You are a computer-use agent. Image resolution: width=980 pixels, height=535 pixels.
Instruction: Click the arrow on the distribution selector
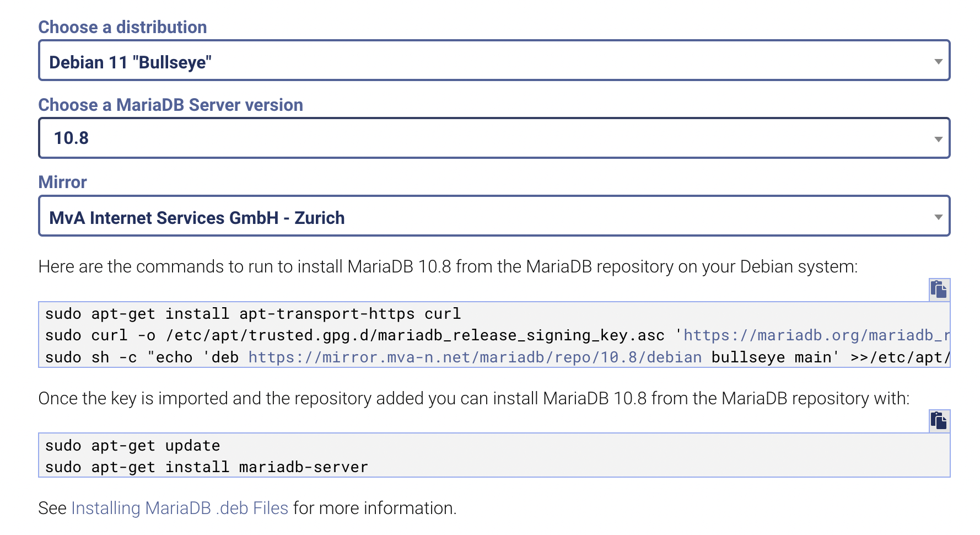(938, 62)
